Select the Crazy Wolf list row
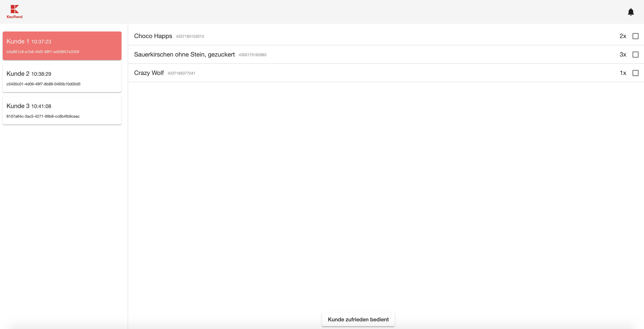 point(350,73)
